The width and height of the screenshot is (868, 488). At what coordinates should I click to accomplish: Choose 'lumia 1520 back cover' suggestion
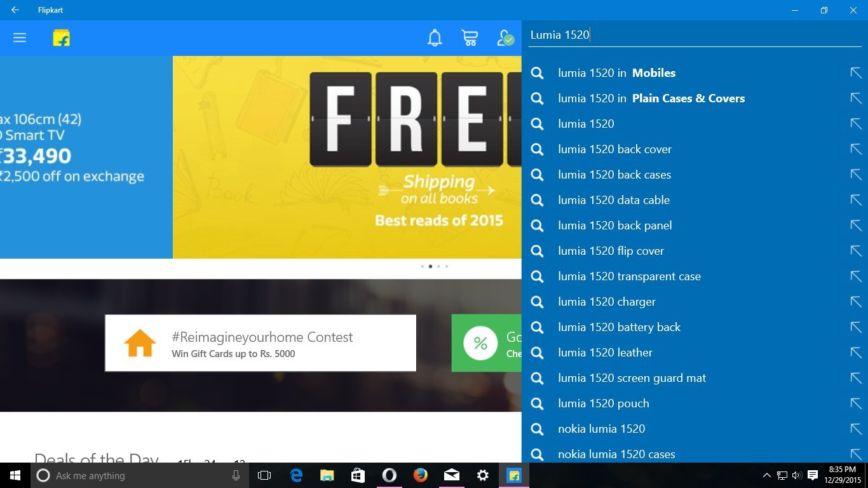coord(695,149)
